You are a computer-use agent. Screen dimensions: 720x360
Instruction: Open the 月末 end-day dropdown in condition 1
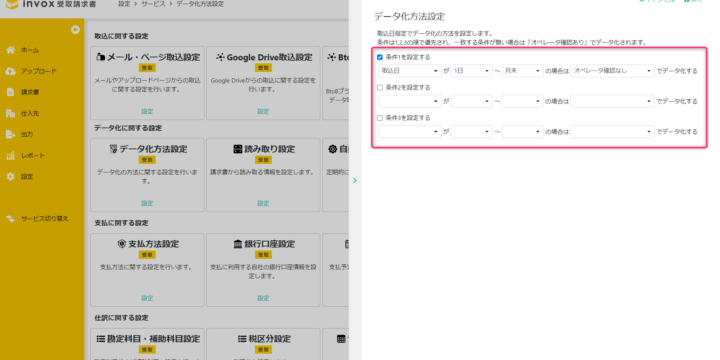click(523, 71)
